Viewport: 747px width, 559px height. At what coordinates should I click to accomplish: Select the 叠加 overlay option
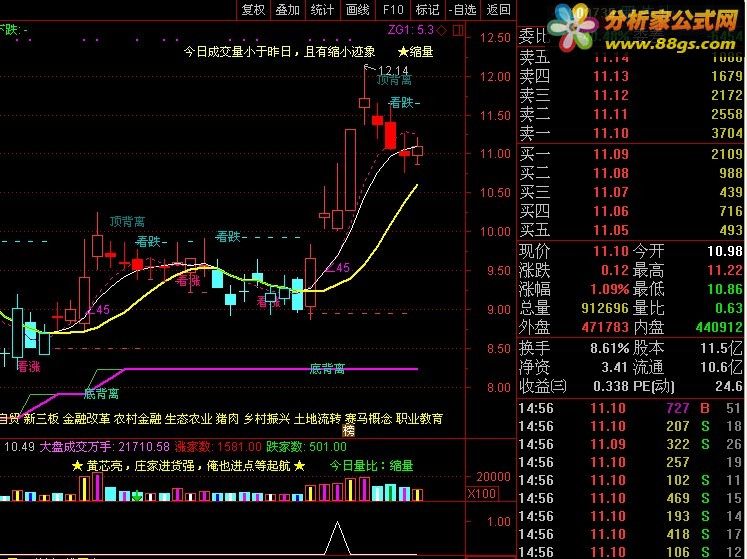point(288,10)
